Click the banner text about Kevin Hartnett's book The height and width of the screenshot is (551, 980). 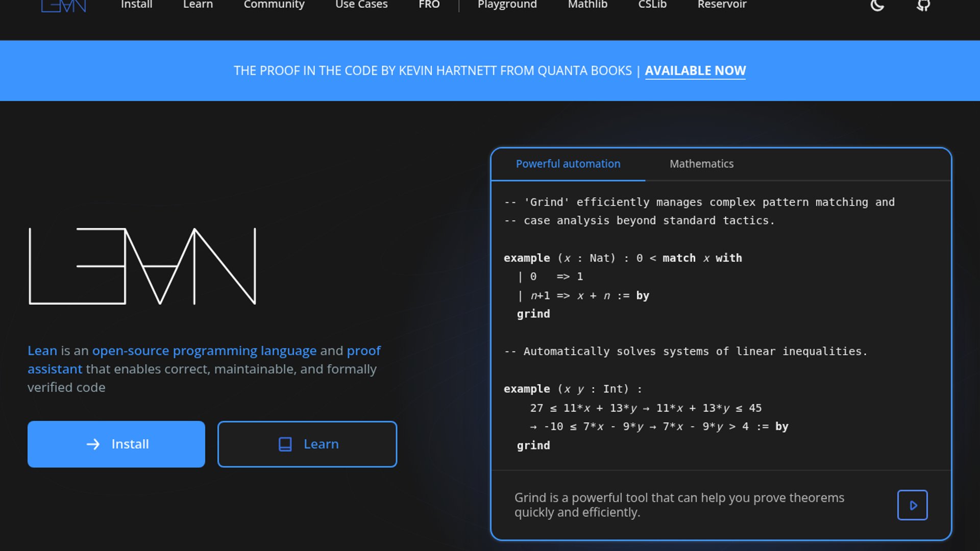pyautogui.click(x=433, y=70)
